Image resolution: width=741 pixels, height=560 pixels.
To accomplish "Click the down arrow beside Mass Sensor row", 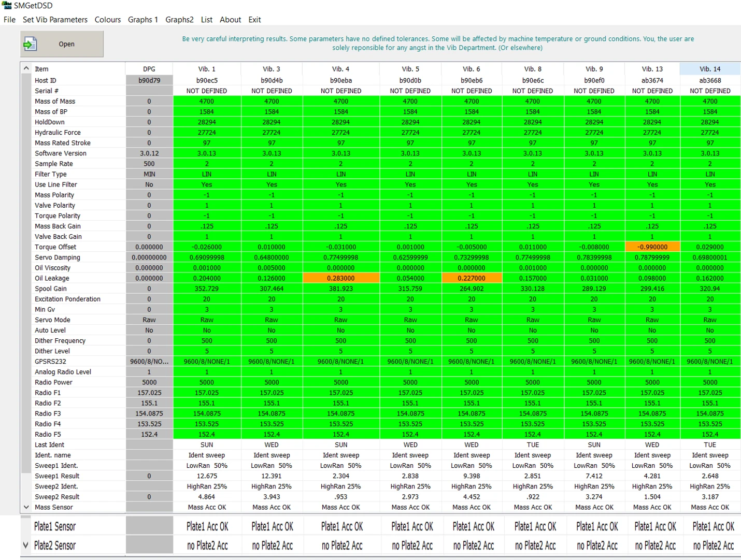I will 26,507.
